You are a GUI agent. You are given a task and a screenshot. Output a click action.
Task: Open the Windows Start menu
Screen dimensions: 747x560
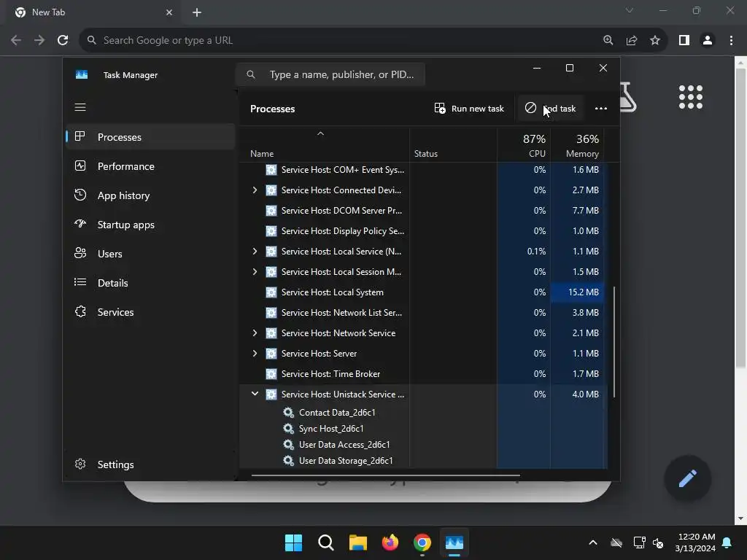[293, 542]
